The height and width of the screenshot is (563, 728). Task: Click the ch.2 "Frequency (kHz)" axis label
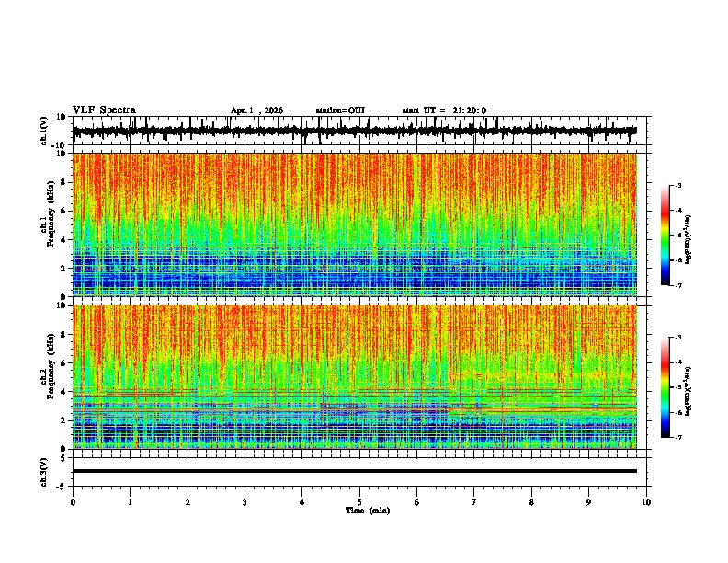(x=51, y=366)
